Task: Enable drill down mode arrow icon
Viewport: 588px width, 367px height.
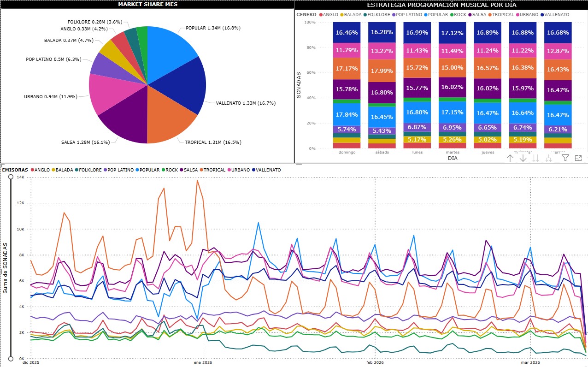Action: [523, 158]
